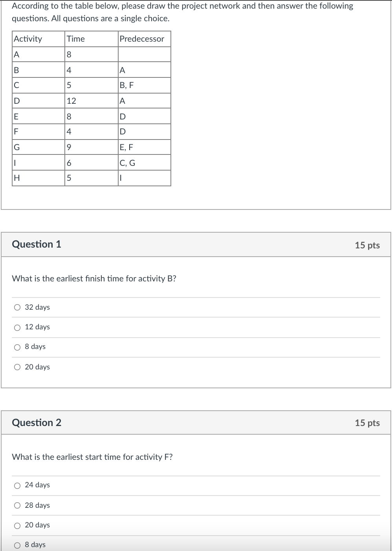This screenshot has width=392, height=551.
Task: Click the 15 pts label of Question 2
Action: tap(367, 423)
